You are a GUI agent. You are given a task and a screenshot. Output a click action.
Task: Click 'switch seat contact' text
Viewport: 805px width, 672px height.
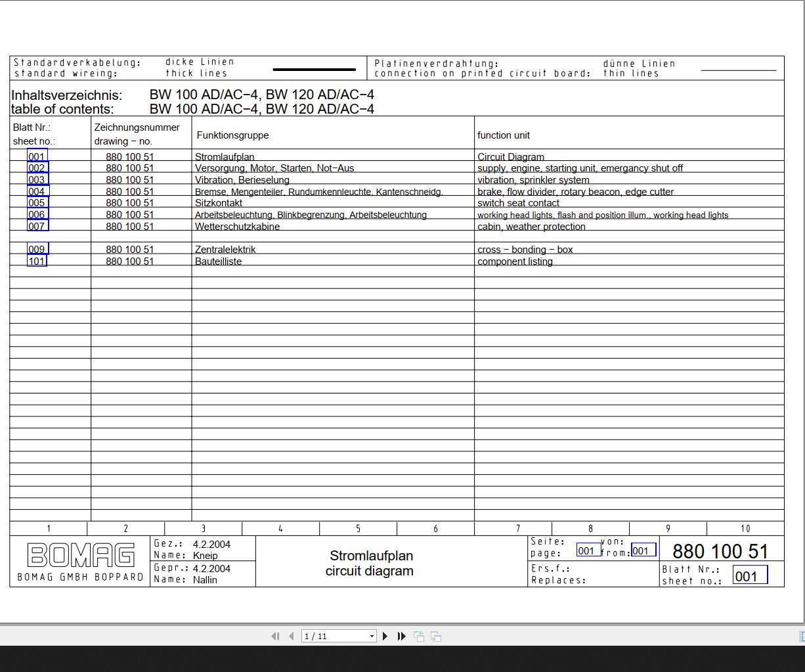pos(518,203)
